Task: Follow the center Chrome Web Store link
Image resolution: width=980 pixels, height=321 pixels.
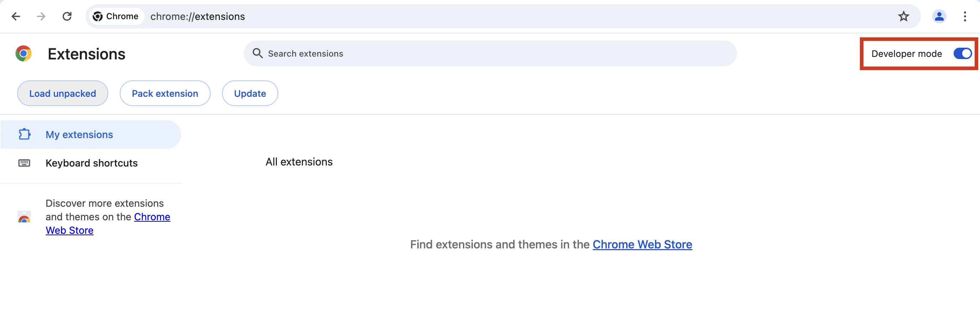Action: pyautogui.click(x=642, y=244)
